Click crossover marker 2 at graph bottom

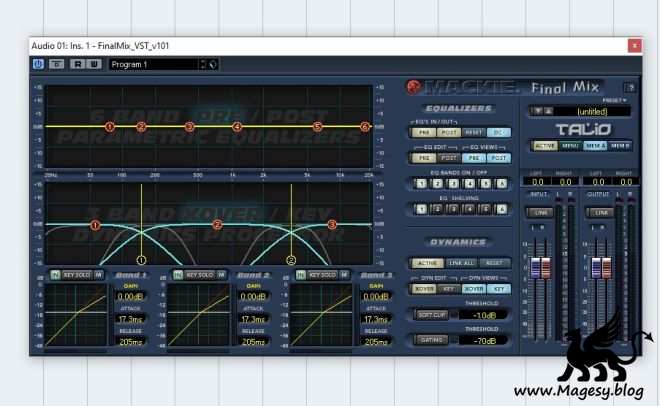coord(291,260)
